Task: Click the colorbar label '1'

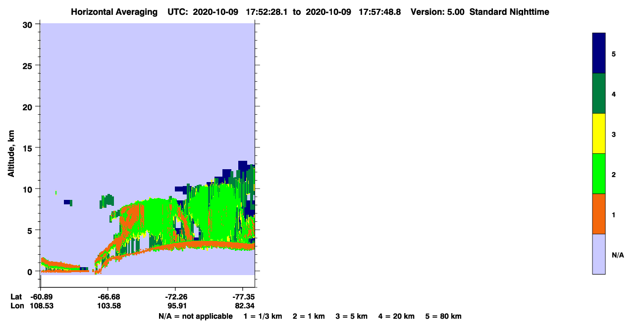Action: click(614, 215)
